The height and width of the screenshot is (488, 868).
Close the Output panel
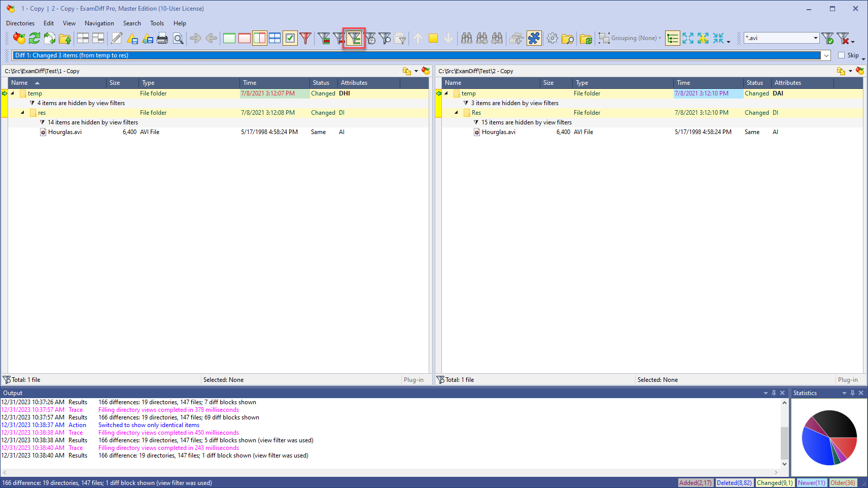point(782,393)
